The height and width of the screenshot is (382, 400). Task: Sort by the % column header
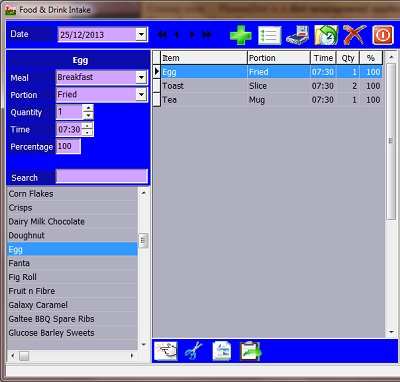coord(371,58)
